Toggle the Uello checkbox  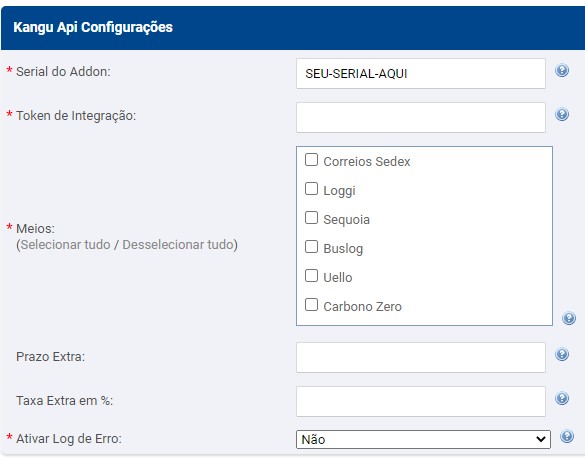tap(312, 276)
